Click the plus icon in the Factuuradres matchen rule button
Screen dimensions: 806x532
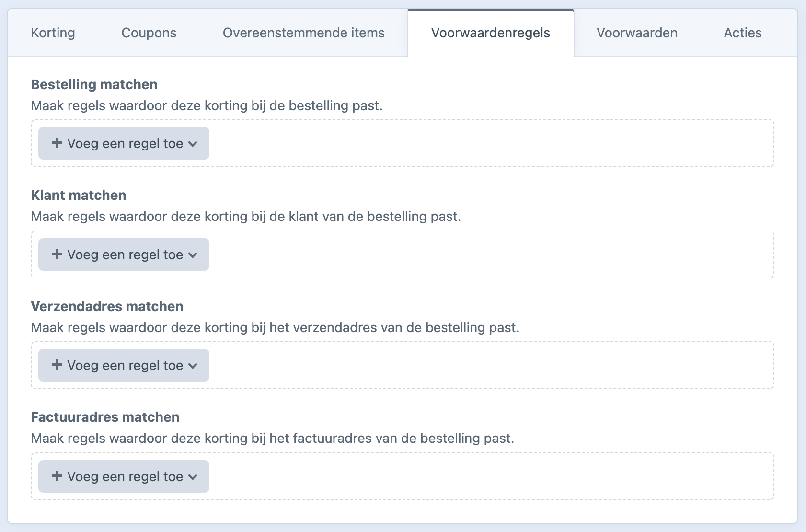click(x=57, y=476)
